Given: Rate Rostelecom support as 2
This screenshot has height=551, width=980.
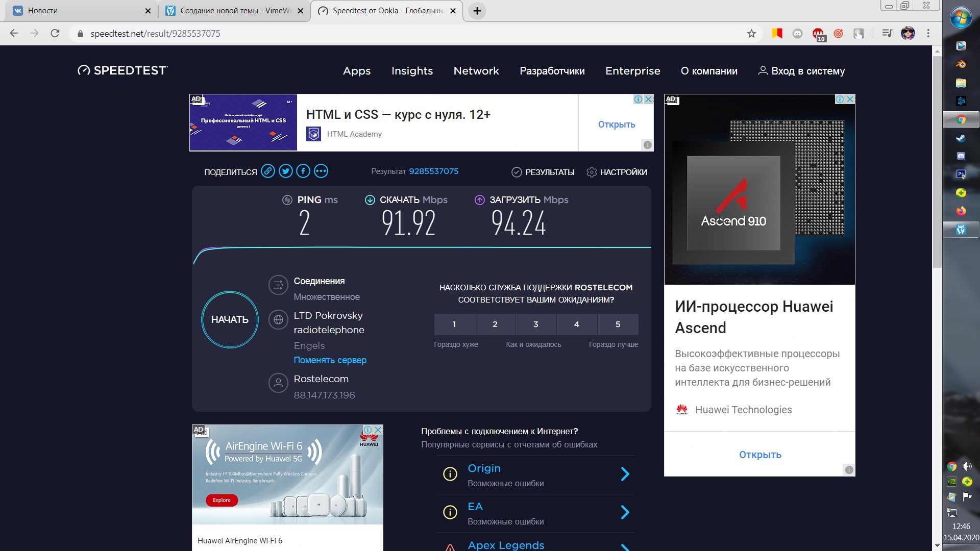Looking at the screenshot, I should 495,324.
